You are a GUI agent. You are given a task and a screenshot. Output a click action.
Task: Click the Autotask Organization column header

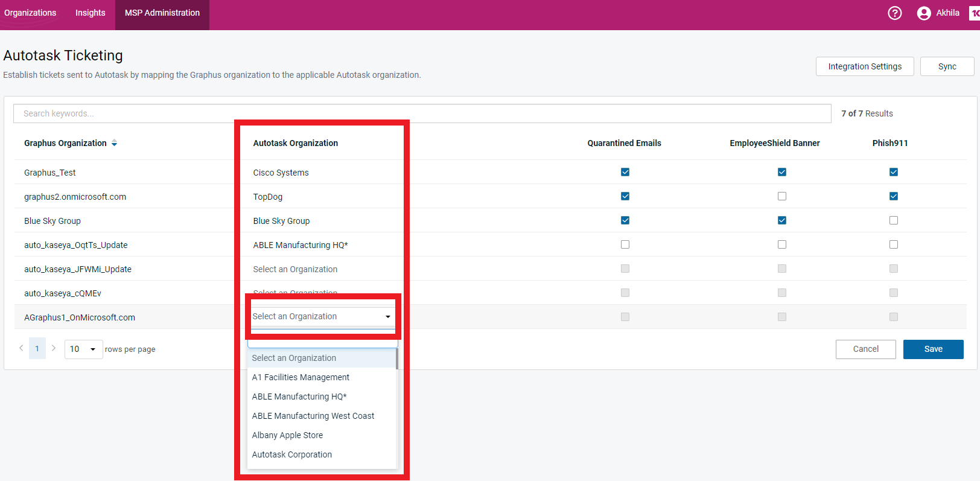click(296, 143)
